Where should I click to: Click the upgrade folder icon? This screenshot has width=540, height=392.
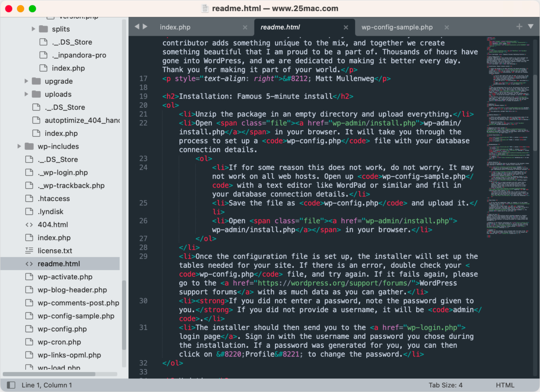click(36, 81)
